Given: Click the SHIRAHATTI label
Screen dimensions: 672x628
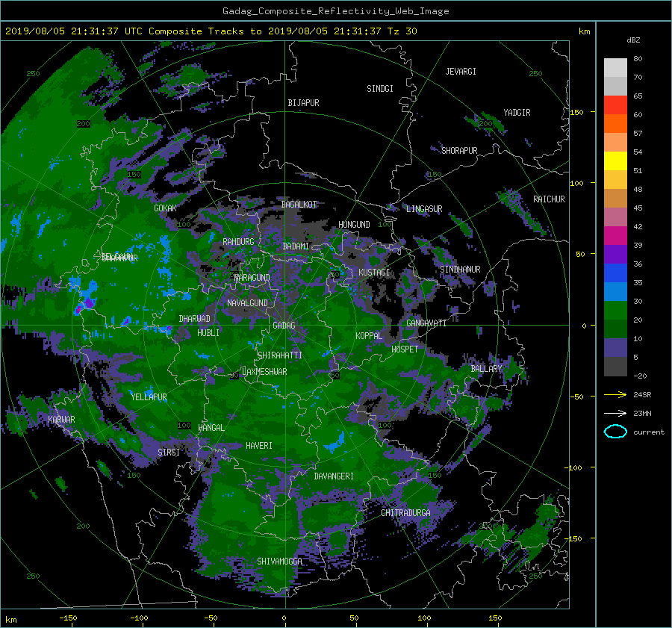Looking at the screenshot, I should (x=280, y=355).
